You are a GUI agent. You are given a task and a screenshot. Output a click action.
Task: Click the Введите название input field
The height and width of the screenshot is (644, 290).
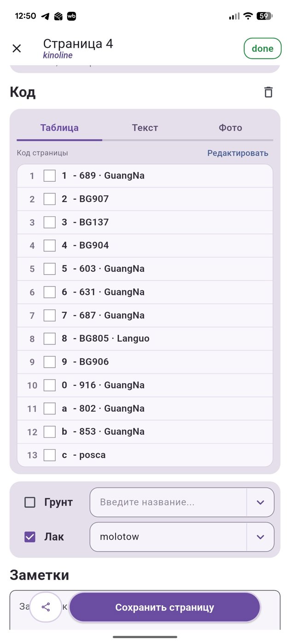168,502
